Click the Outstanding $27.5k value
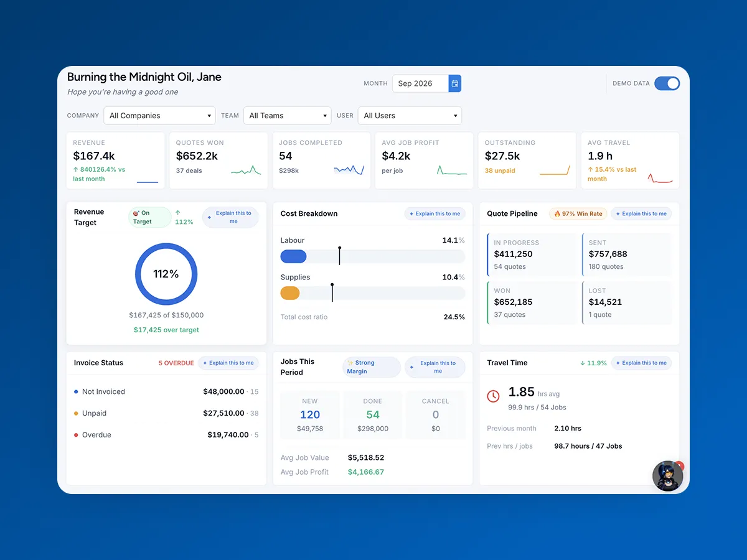This screenshot has height=560, width=747. point(502,156)
